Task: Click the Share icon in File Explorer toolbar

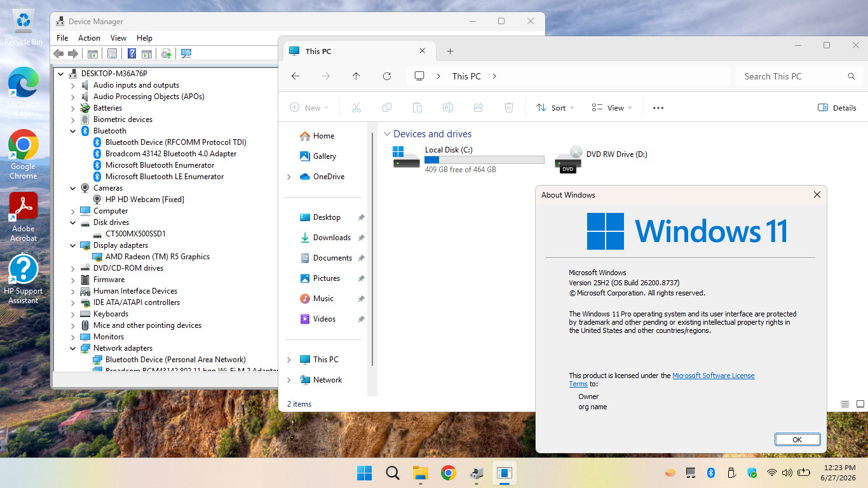Action: coord(478,108)
